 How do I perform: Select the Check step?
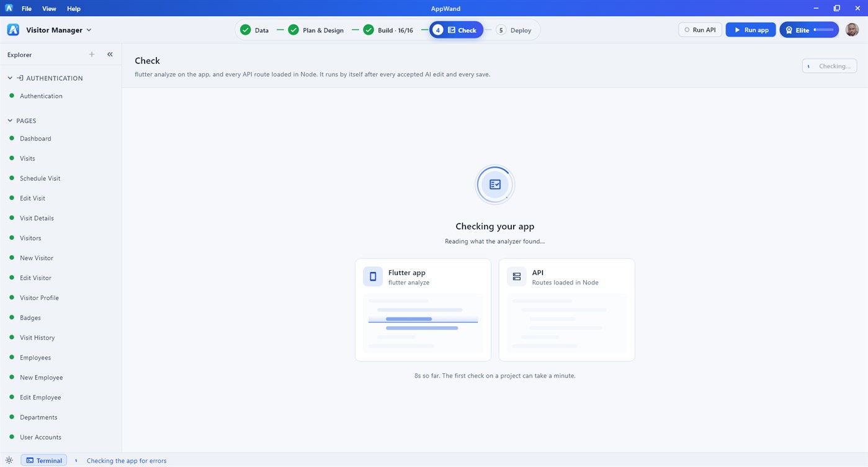tap(456, 30)
